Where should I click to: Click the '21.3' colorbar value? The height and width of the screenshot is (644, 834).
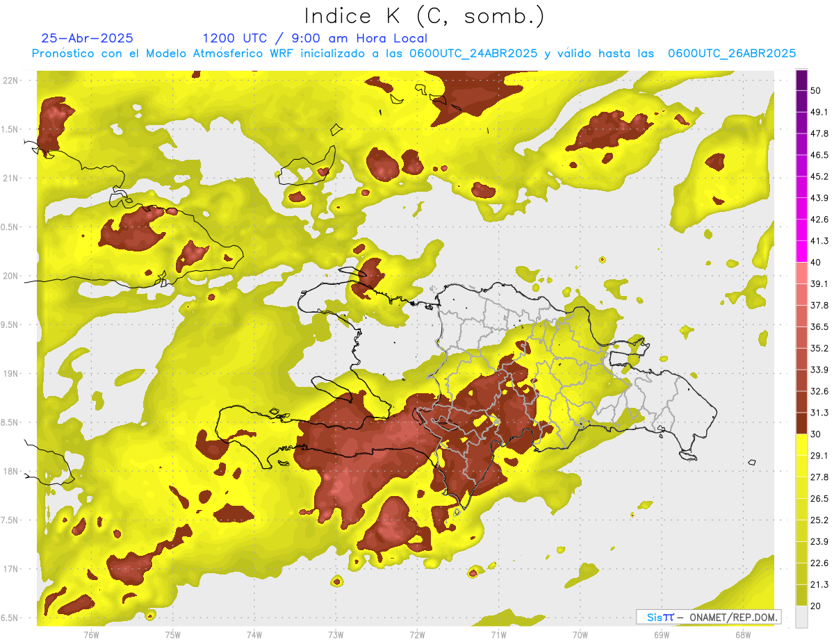[819, 585]
